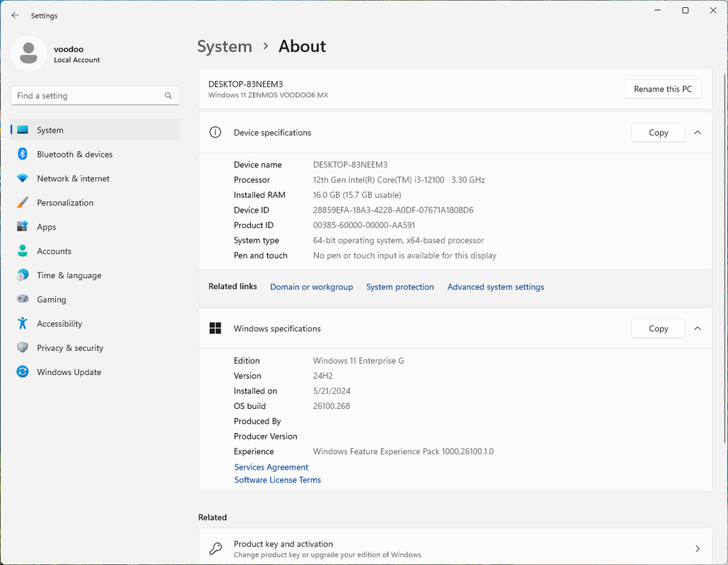Collapse the Device specifications section
Viewport: 728px width, 565px height.
tap(698, 132)
